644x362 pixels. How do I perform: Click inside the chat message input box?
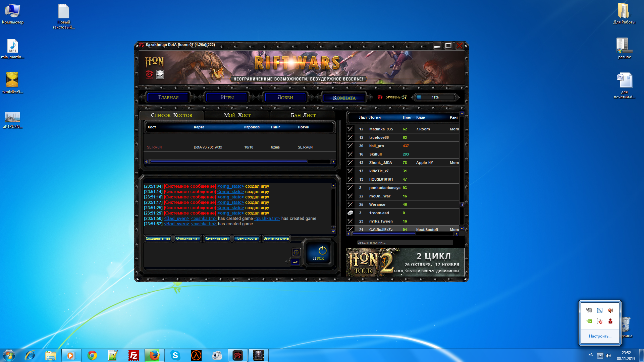(x=217, y=255)
